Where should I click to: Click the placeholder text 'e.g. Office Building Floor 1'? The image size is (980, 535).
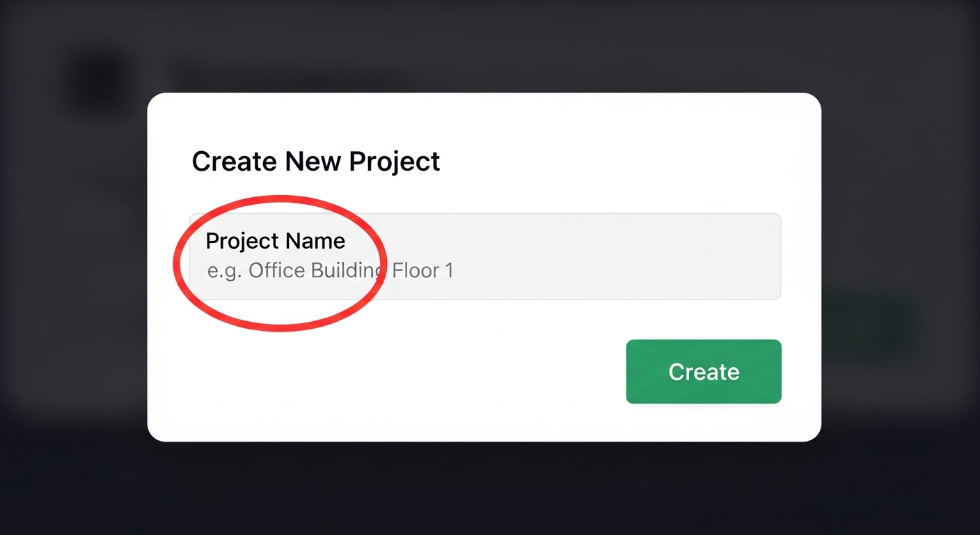point(331,270)
